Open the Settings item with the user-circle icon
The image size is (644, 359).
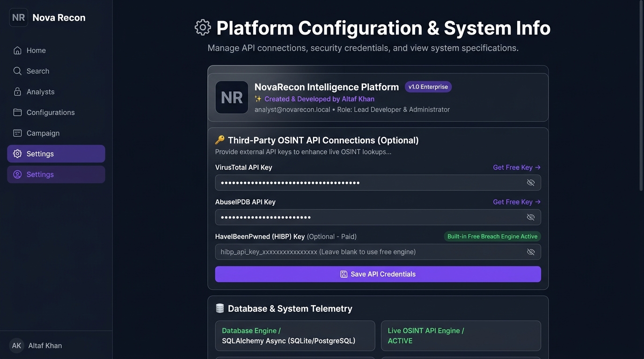56,174
